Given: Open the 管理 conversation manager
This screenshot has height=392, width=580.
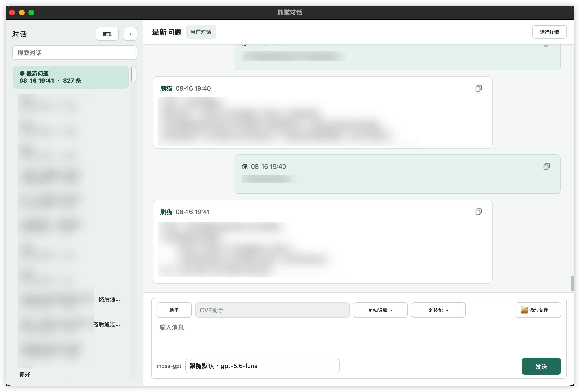Looking at the screenshot, I should [x=107, y=34].
